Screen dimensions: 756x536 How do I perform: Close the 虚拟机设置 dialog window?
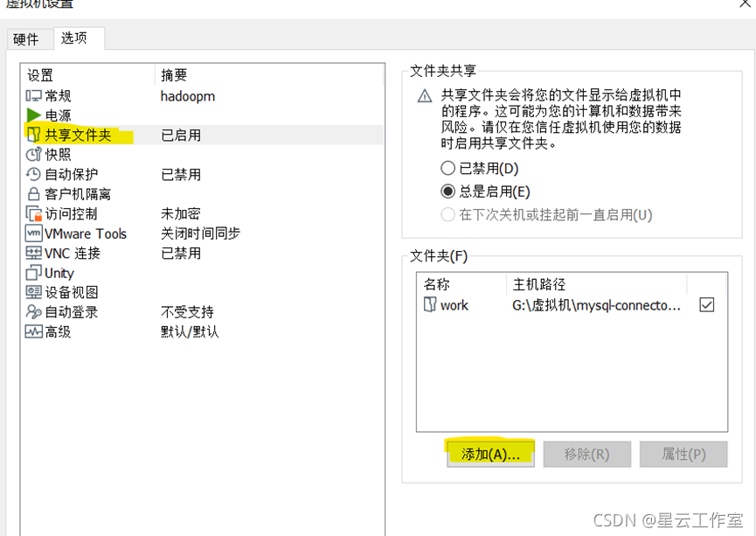[x=745, y=3]
